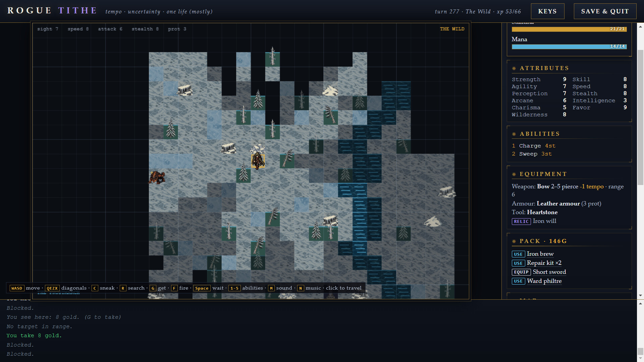
Task: Use the Repair kit item
Action: (518, 263)
